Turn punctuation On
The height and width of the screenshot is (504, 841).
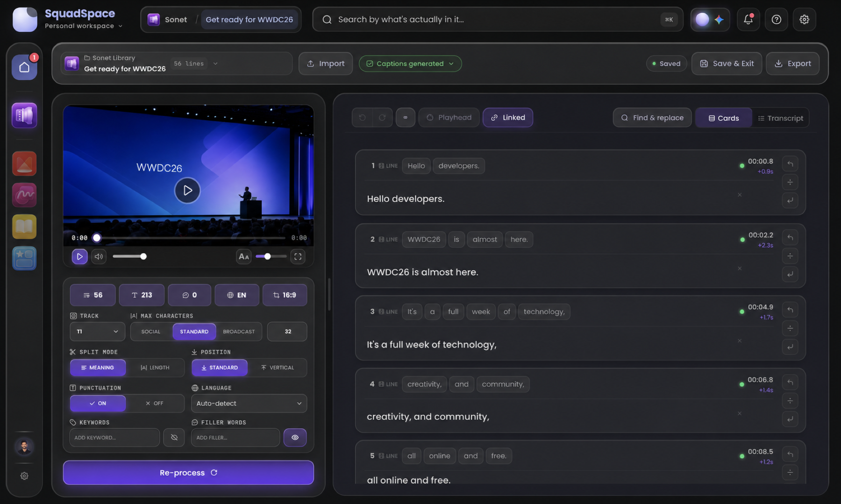click(98, 404)
